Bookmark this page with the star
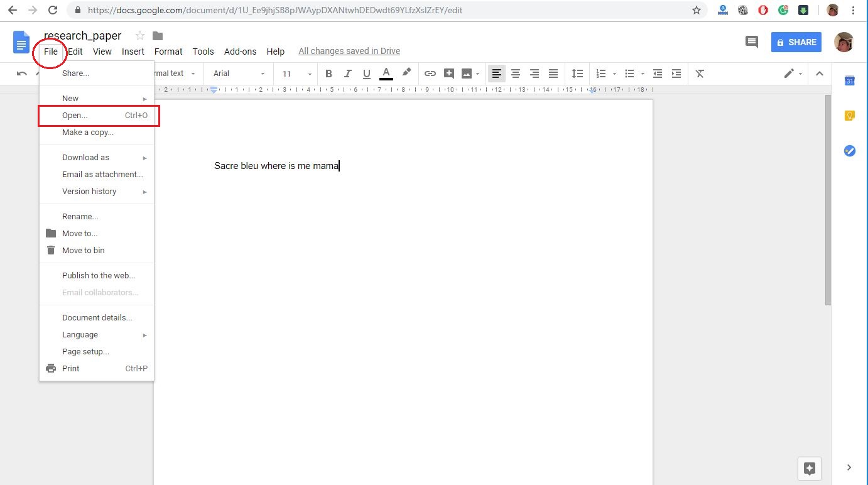Screen dimensions: 868x485 coord(697,10)
